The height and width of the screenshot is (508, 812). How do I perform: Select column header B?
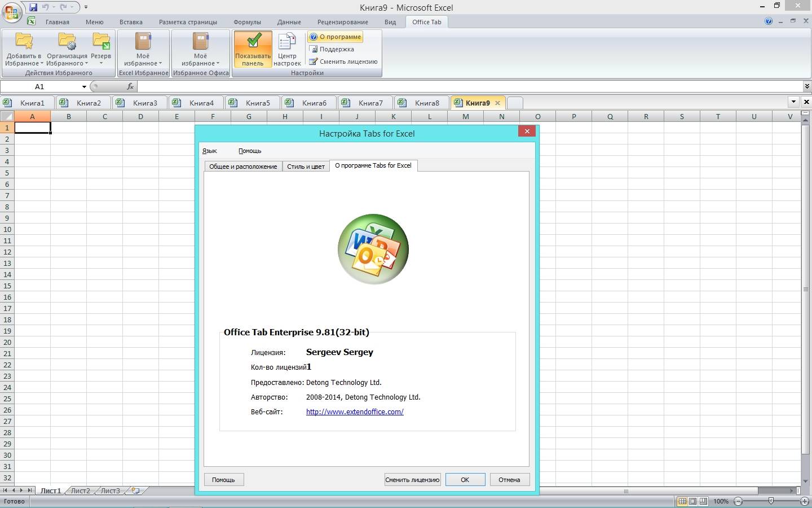(69, 116)
